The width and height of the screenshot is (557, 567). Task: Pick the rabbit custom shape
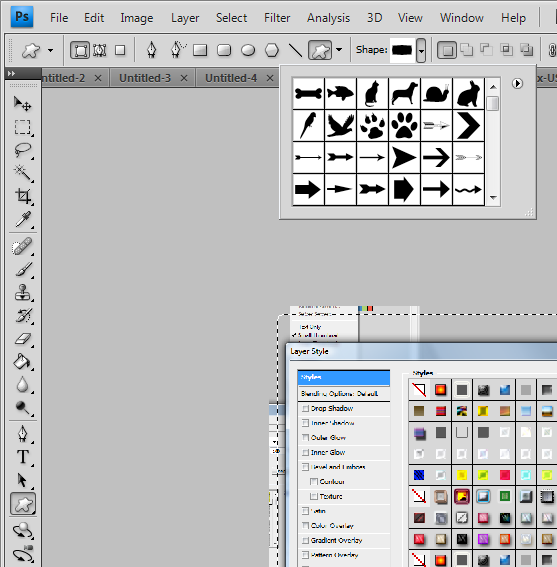(x=468, y=93)
